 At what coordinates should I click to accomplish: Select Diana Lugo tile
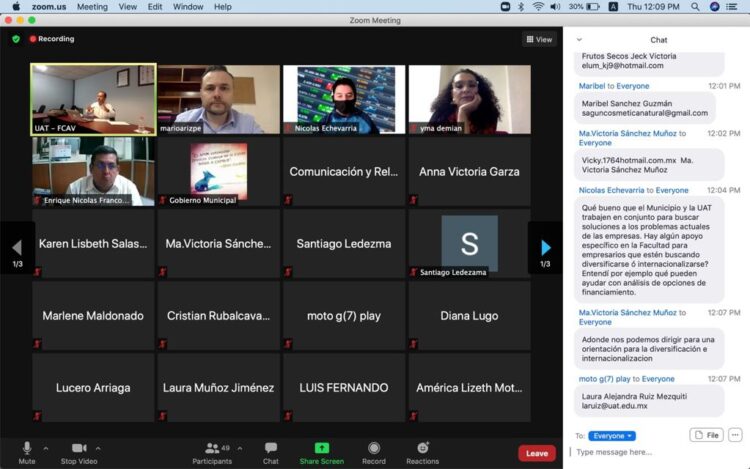(469, 316)
